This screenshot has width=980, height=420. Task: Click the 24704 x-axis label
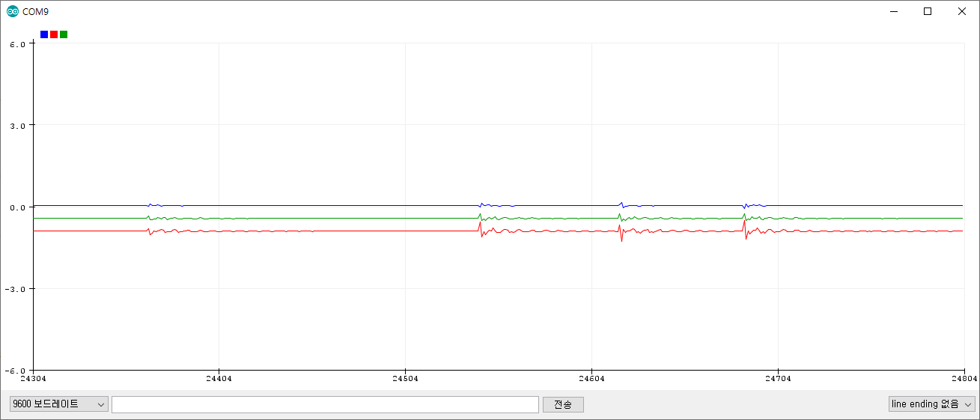[778, 380]
